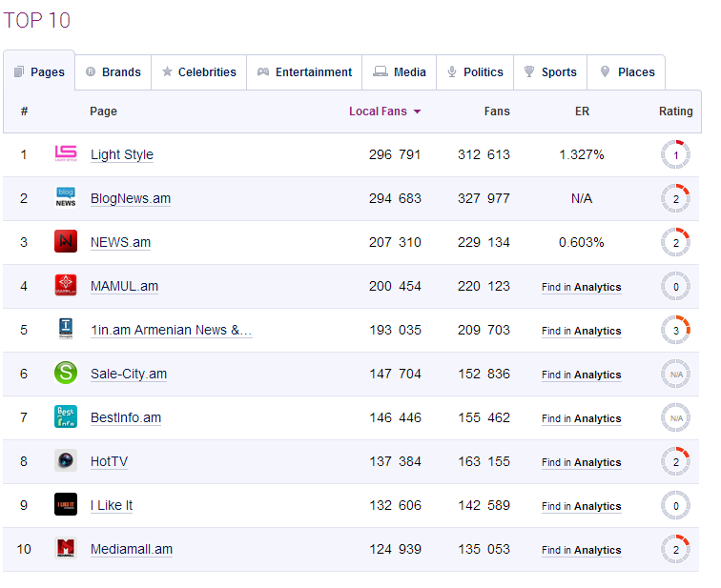Click the I Like It logo
The image size is (721, 588).
[66, 505]
